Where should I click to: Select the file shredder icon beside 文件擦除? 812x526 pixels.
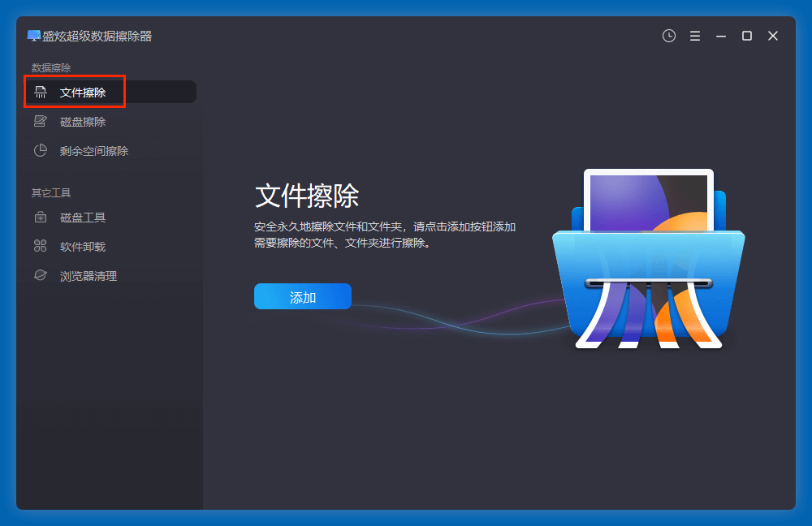40,92
